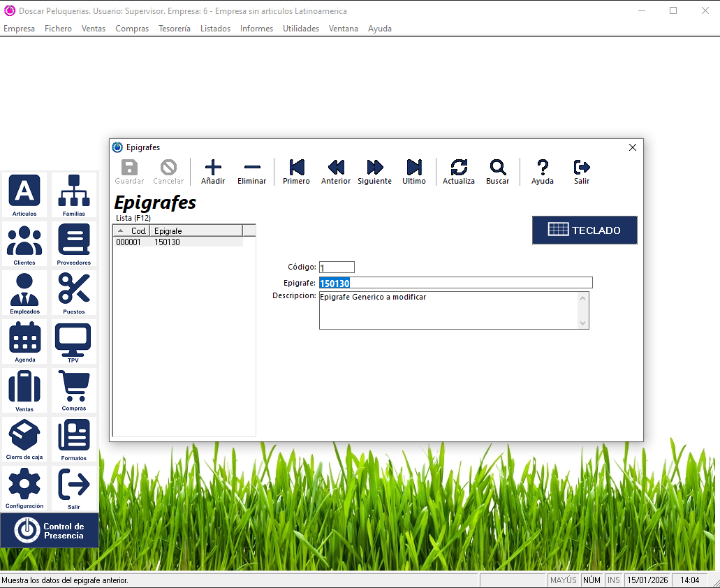Click the Descripcion text field
The width and height of the screenshot is (720, 588).
pos(448,310)
